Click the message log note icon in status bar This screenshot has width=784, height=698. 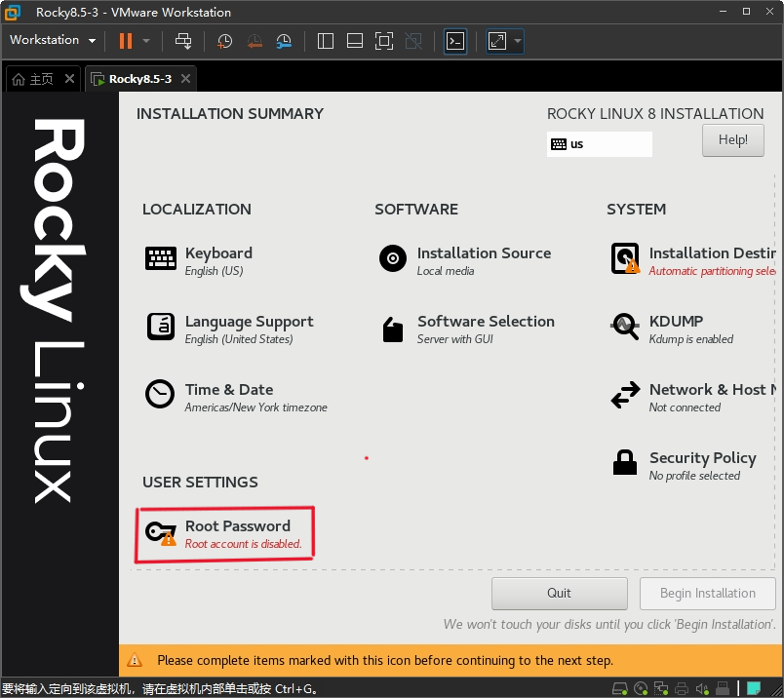754,689
